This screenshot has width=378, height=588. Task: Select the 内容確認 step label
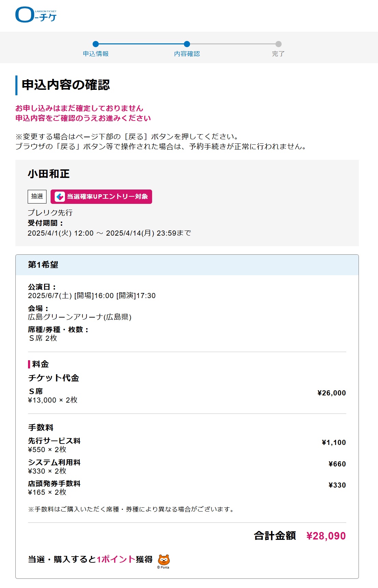[187, 54]
